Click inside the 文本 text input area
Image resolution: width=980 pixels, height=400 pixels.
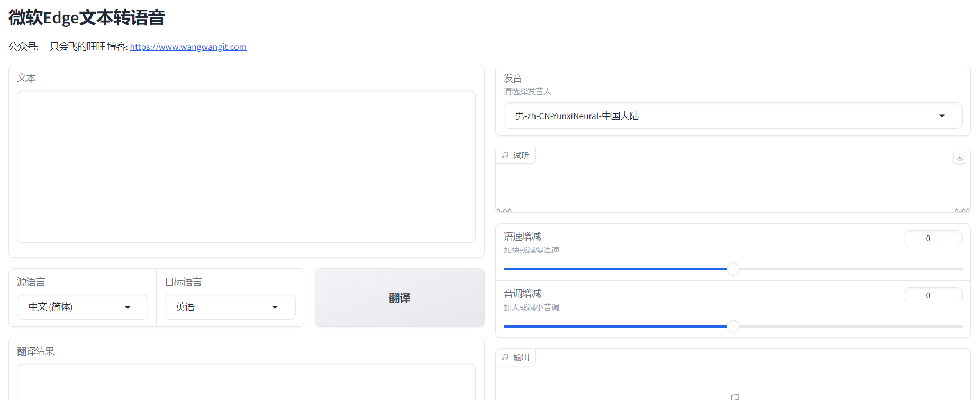246,166
